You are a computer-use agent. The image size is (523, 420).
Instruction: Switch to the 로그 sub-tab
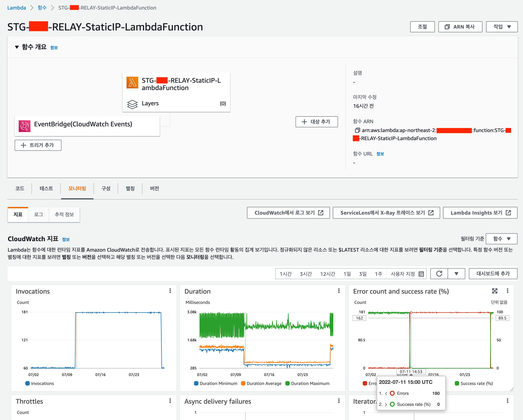[x=38, y=214]
